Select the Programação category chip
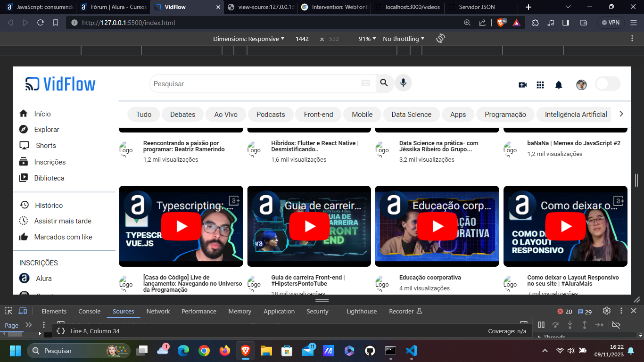Image resolution: width=644 pixels, height=362 pixels. (505, 114)
